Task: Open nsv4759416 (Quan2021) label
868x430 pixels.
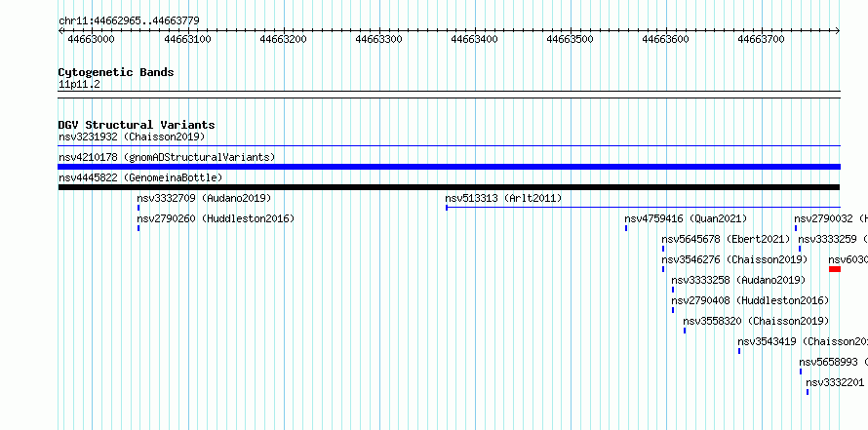Action: 686,218
